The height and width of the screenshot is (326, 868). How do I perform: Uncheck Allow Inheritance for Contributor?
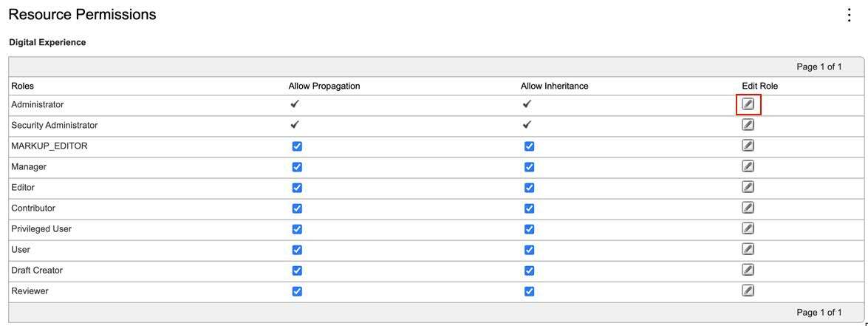point(529,208)
